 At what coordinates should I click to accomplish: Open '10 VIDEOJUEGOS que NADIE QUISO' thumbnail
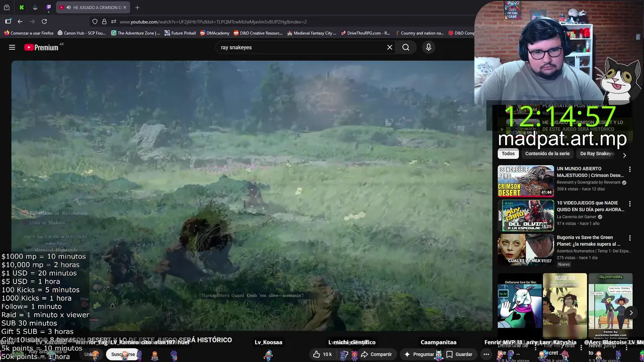point(526,216)
